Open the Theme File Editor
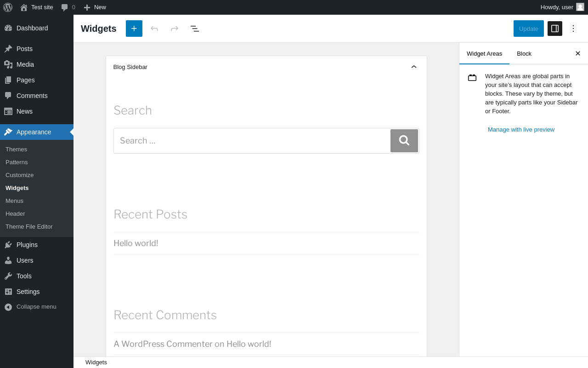Image resolution: width=588 pixels, height=368 pixels. click(29, 227)
